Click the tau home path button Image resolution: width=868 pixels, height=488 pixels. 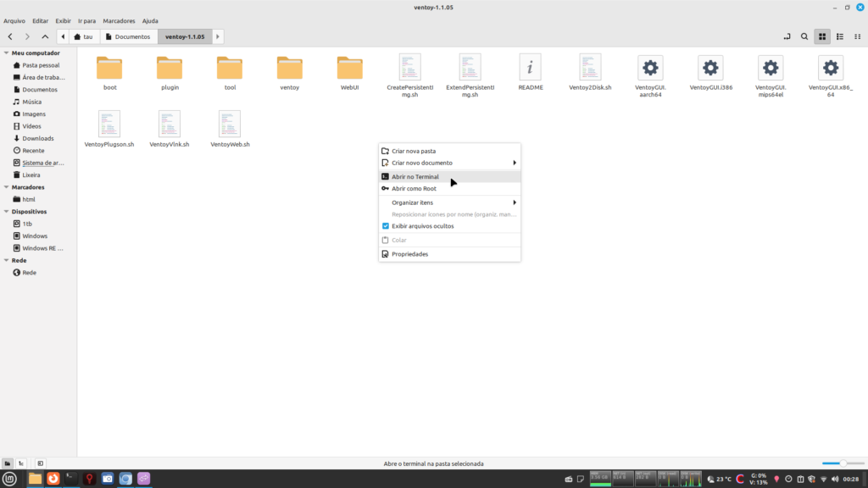coord(83,37)
